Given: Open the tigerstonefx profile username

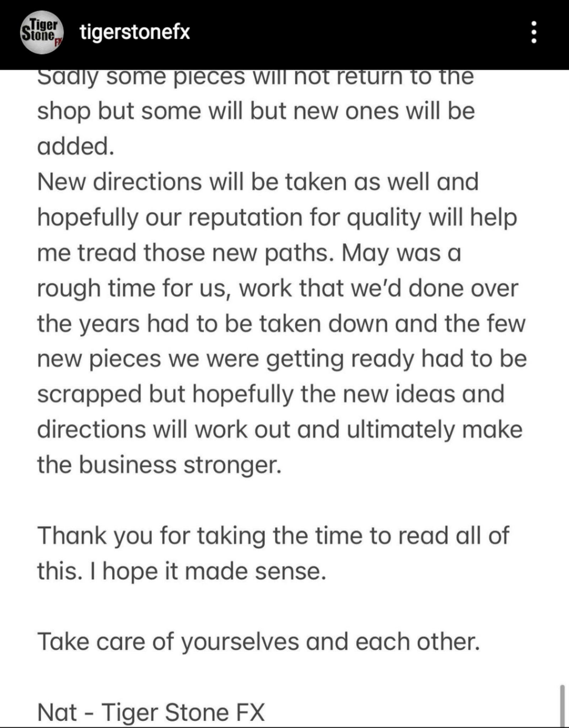Looking at the screenshot, I should (x=135, y=32).
